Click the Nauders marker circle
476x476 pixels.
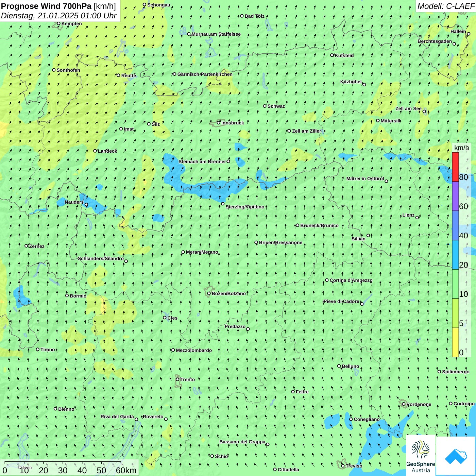86,205
